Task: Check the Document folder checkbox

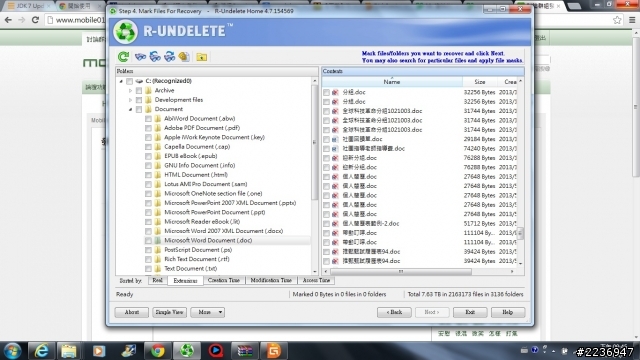Action: 139,109
